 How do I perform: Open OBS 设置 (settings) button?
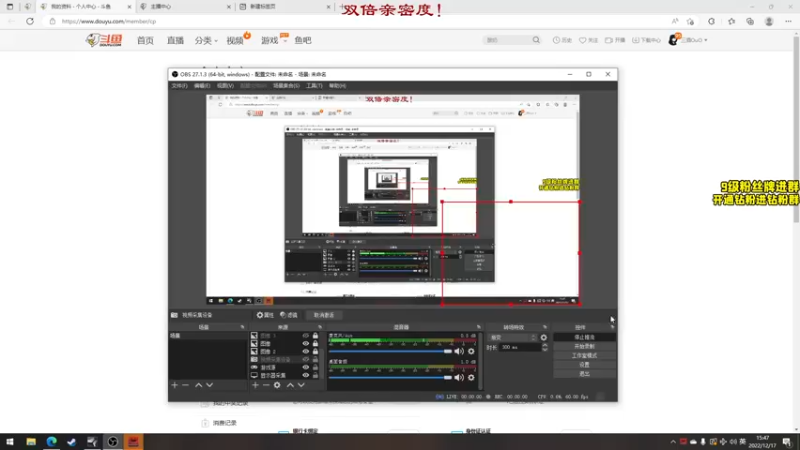tap(584, 365)
